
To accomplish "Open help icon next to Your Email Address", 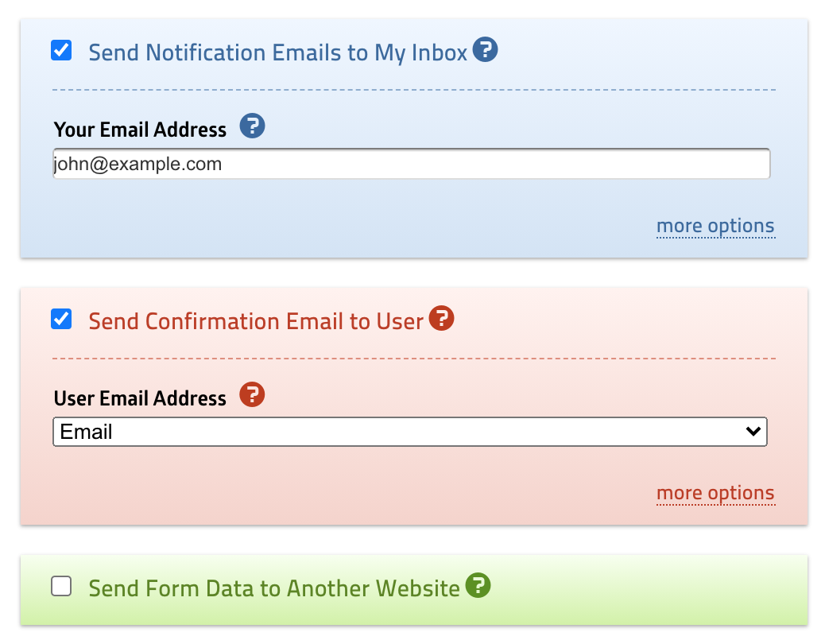I will 252,126.
